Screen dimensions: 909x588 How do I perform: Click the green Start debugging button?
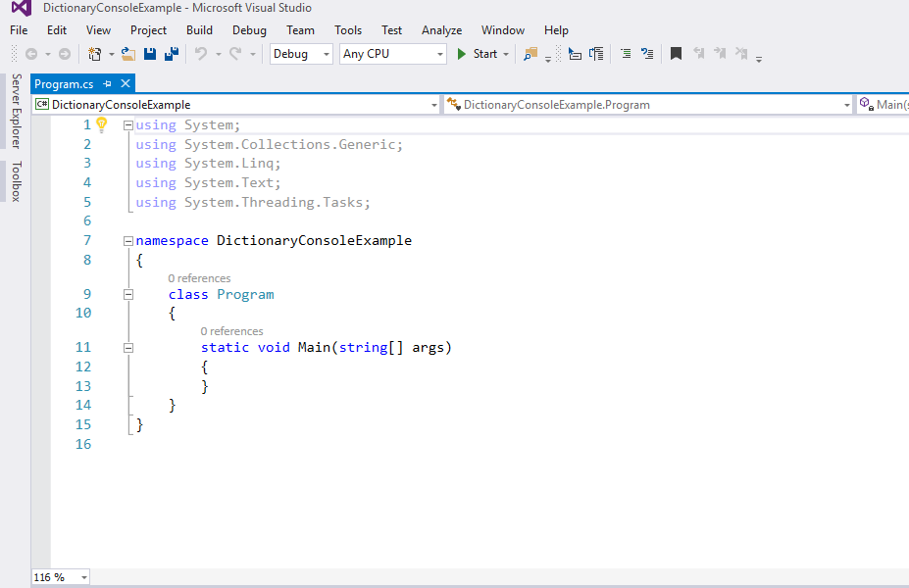click(461, 54)
